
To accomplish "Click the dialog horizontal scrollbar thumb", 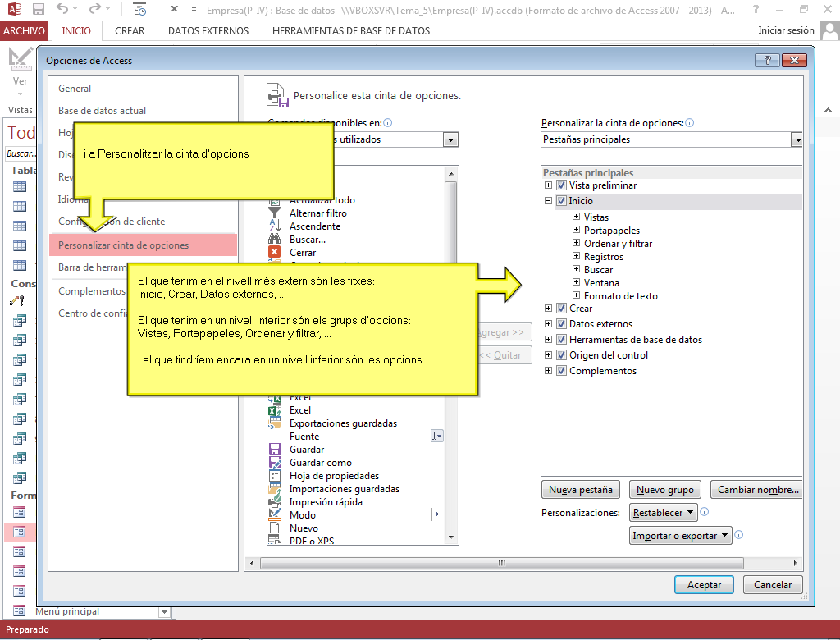I will pos(501,563).
